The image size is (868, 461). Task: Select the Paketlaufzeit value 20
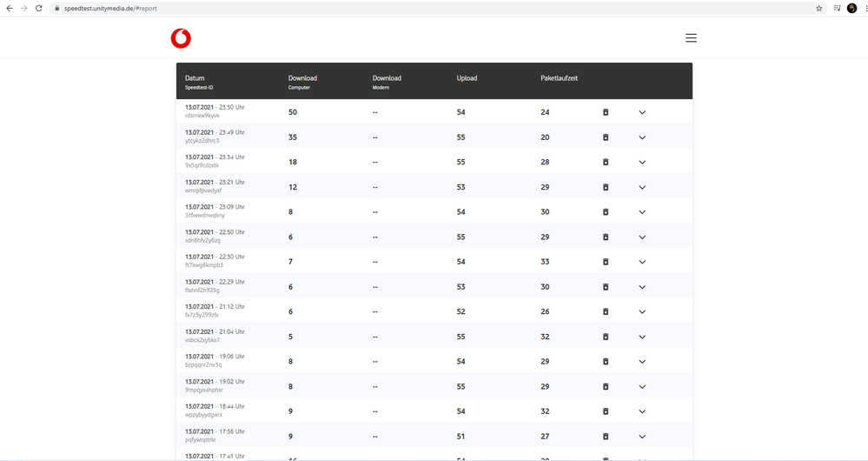[545, 137]
